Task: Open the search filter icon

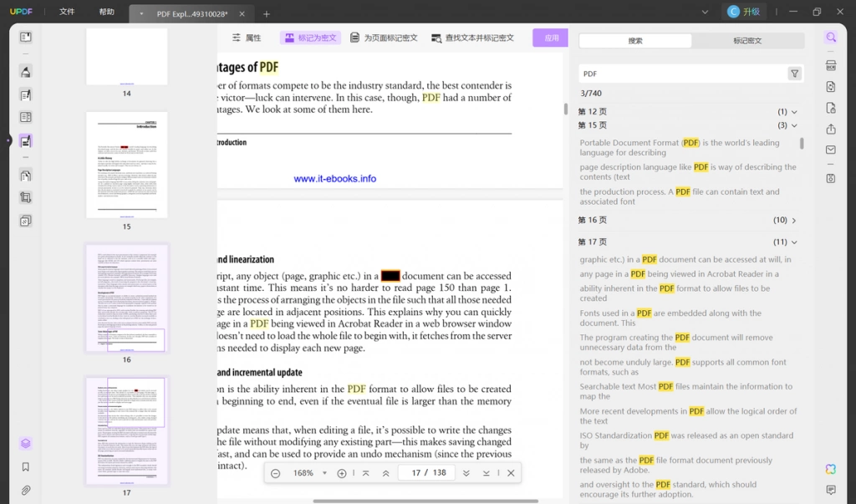Action: 794,74
